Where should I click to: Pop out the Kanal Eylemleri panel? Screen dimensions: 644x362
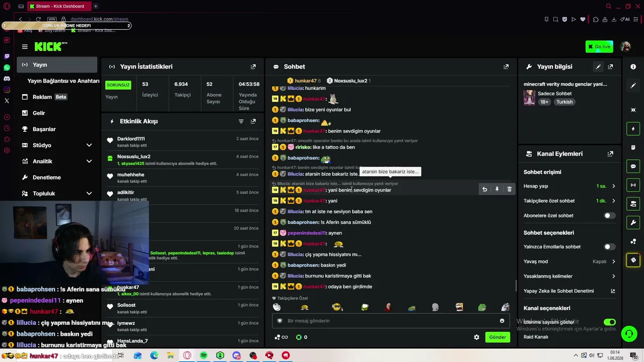click(x=610, y=154)
